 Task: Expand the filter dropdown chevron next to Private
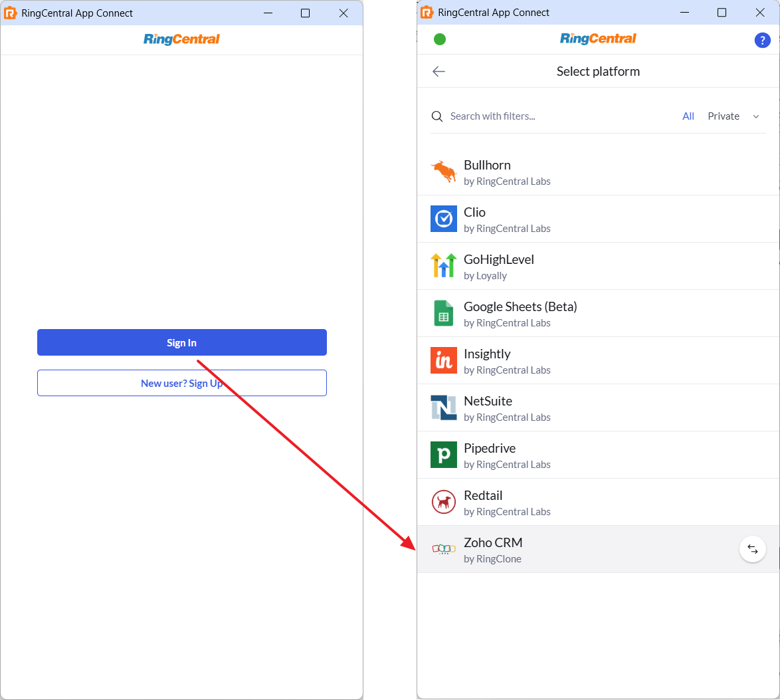(756, 116)
